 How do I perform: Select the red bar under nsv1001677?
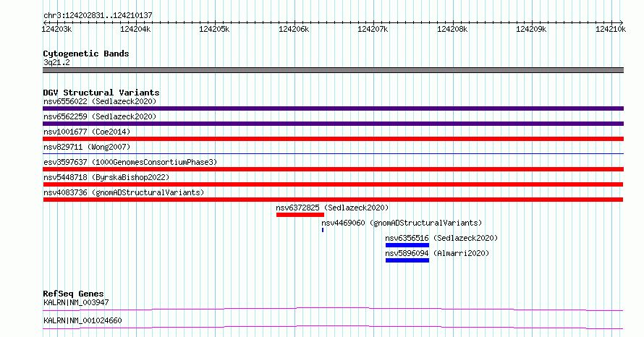333,139
